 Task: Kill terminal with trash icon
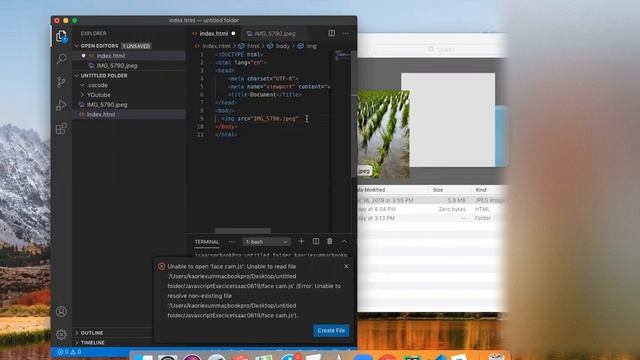[x=330, y=241]
